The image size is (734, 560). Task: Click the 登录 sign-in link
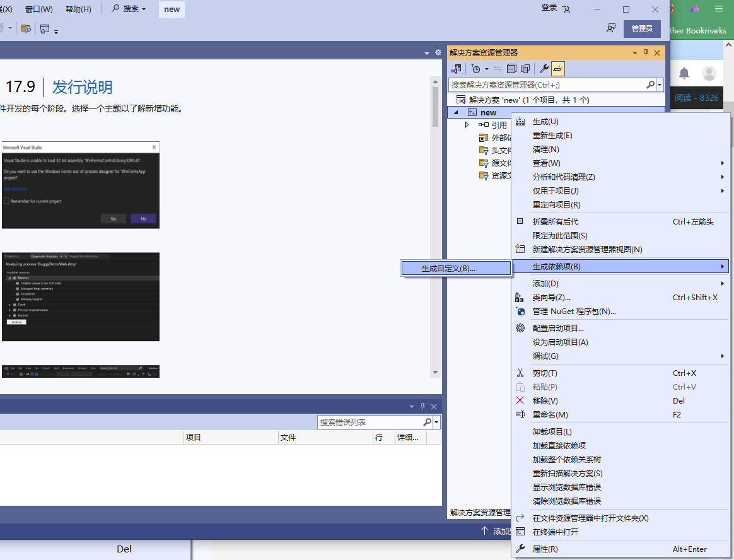point(549,8)
